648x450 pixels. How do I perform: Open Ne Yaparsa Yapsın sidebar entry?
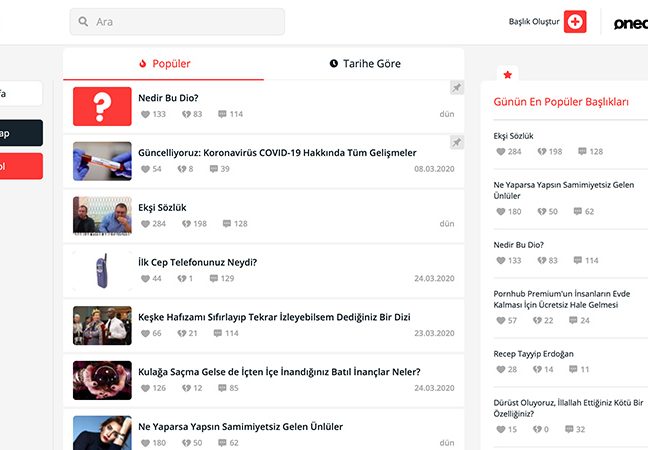pos(564,190)
